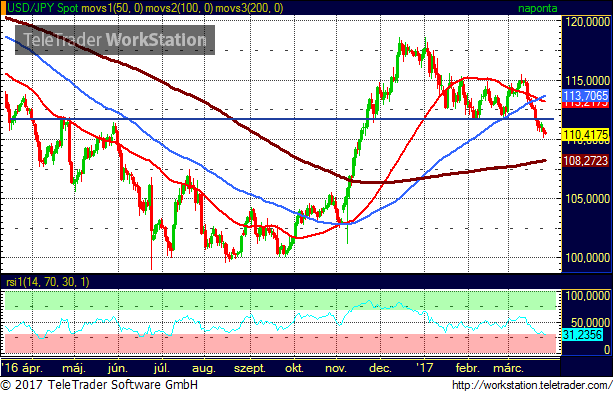Viewport: 613px width, 394px height.
Task: Click the pink oversold RSI zone
Action: [280, 343]
